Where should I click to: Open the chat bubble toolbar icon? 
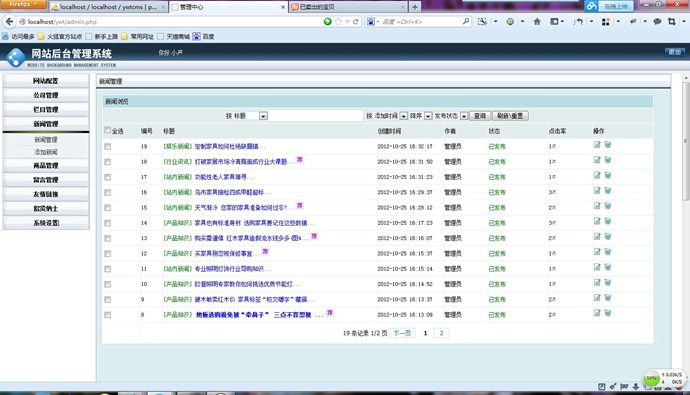[657, 22]
